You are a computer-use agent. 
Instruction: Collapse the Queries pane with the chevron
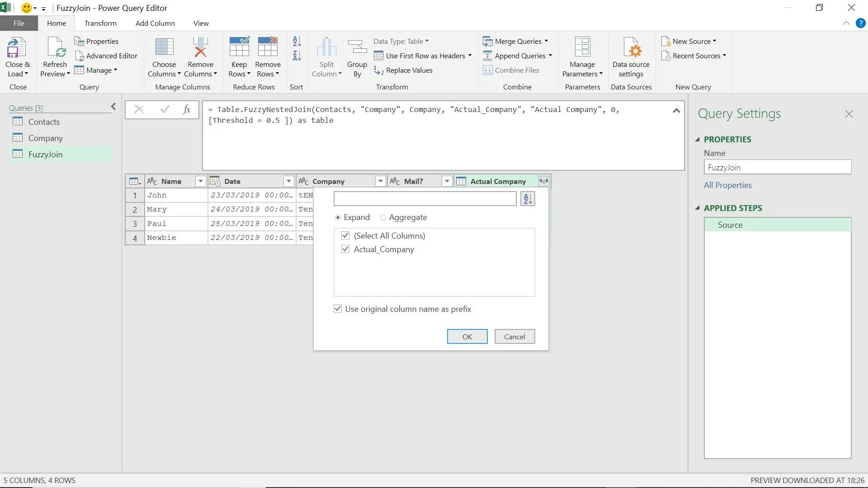point(113,107)
